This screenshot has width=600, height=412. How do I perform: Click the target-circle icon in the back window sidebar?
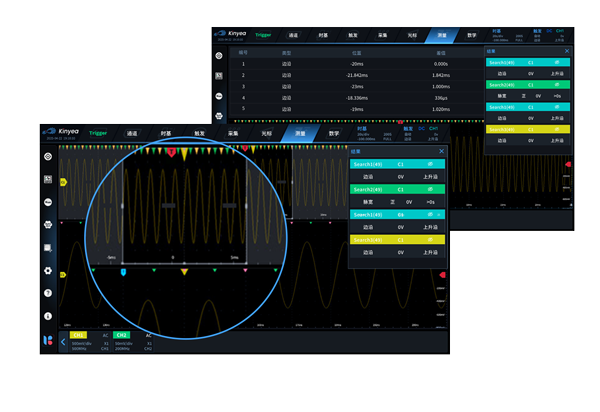pos(219,56)
